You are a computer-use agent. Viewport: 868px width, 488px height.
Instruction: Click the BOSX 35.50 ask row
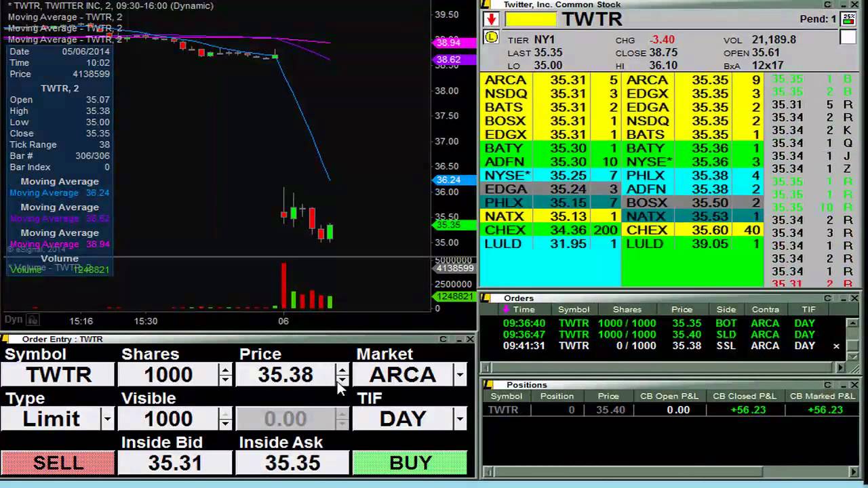tap(692, 203)
